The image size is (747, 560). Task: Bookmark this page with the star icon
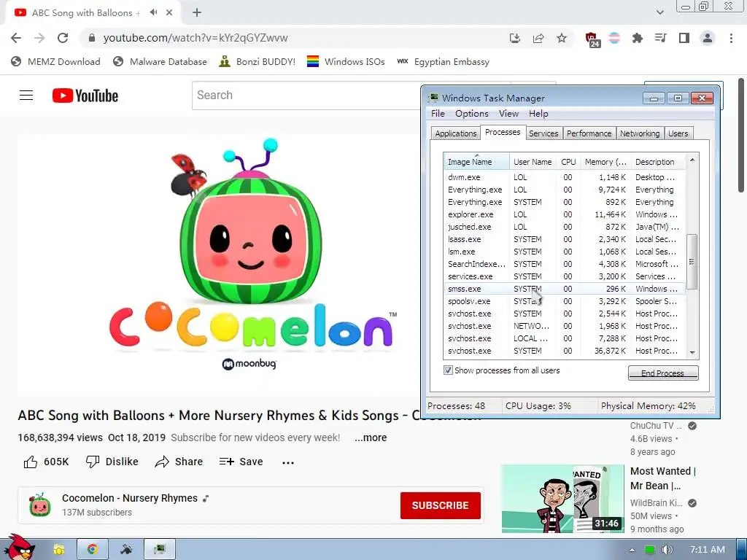click(562, 38)
